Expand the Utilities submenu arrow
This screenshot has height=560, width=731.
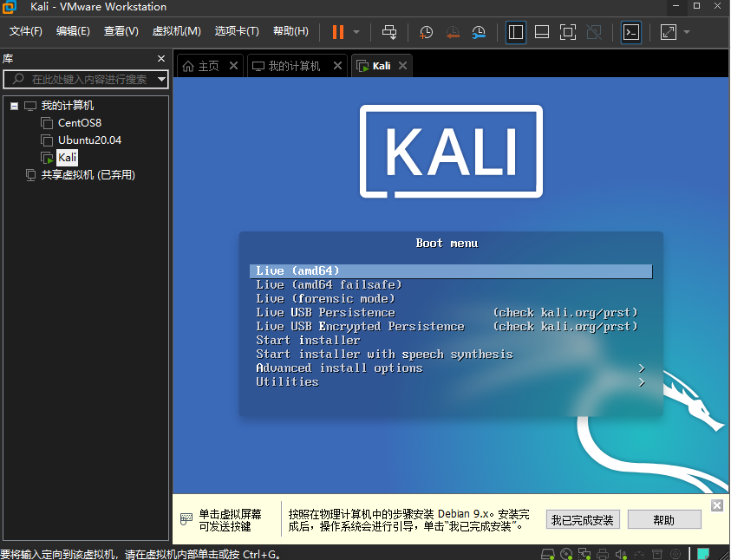tap(642, 382)
